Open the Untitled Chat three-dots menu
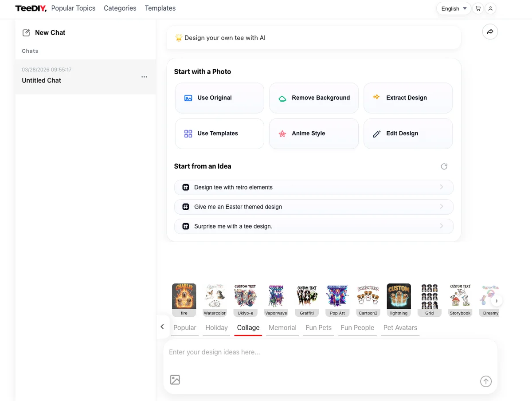Image resolution: width=532 pixels, height=401 pixels. point(144,77)
